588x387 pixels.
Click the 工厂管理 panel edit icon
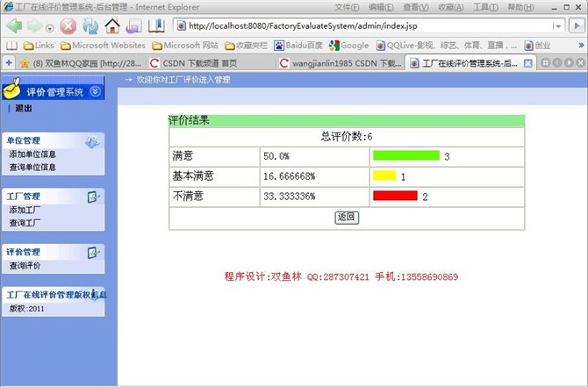tap(93, 197)
